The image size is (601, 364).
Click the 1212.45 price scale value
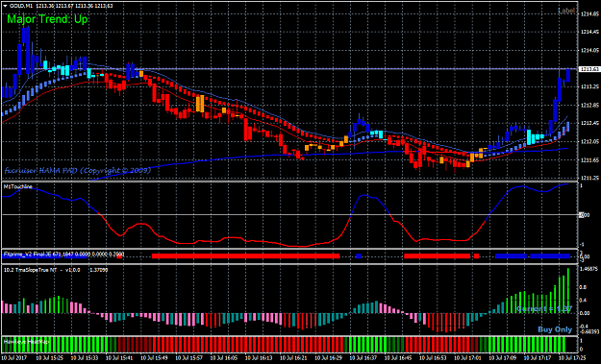coord(589,123)
